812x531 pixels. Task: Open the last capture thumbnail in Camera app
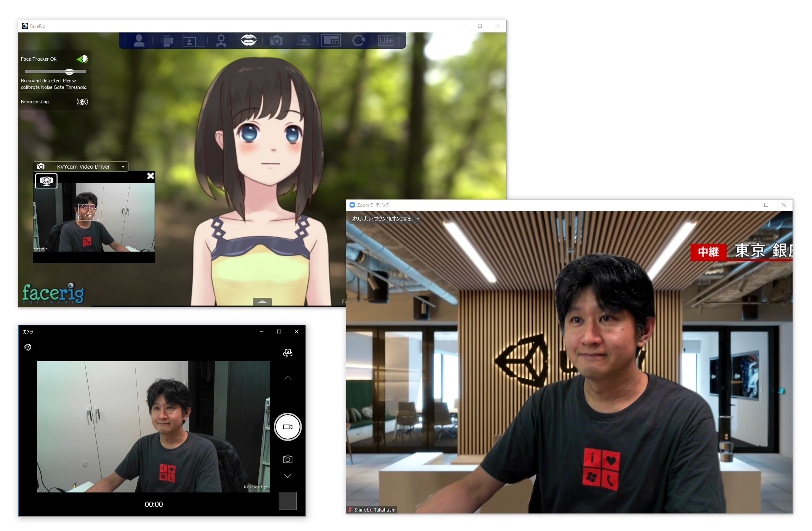tap(288, 501)
